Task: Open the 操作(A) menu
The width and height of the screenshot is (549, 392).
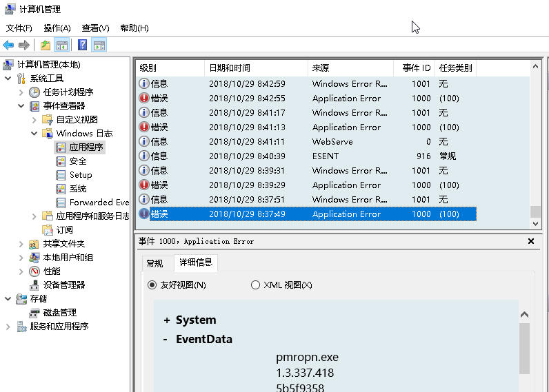Action: point(57,28)
